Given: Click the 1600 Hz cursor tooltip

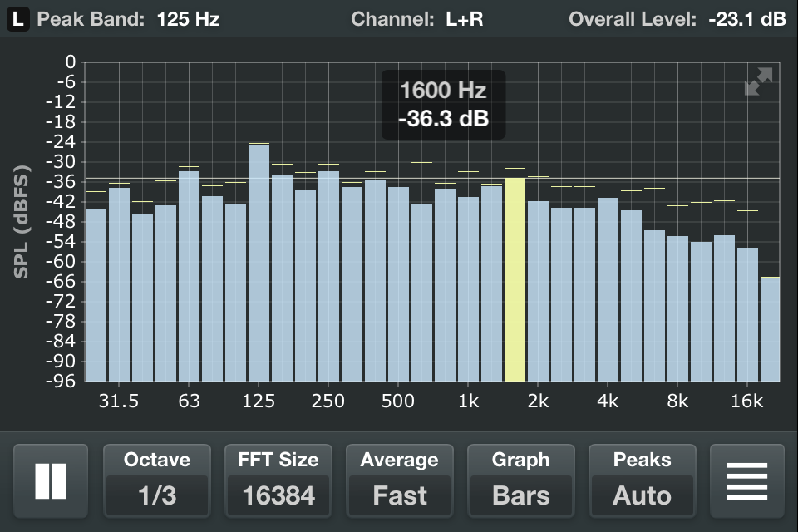Looking at the screenshot, I should point(443,105).
